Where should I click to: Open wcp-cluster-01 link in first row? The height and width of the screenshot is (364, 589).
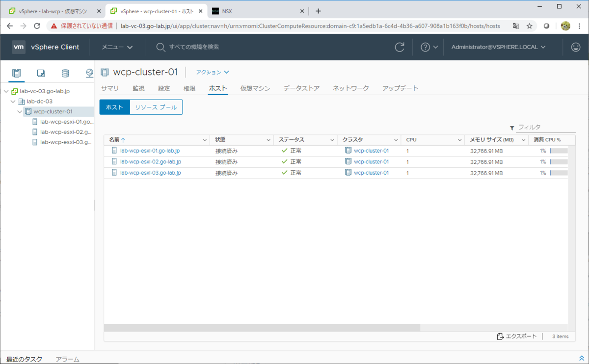[371, 151]
